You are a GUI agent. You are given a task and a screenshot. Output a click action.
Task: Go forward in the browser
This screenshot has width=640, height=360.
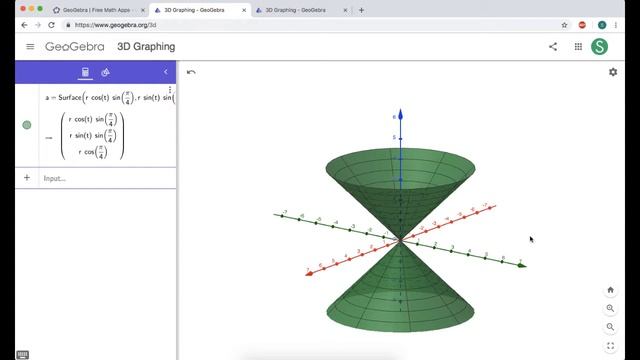38,25
